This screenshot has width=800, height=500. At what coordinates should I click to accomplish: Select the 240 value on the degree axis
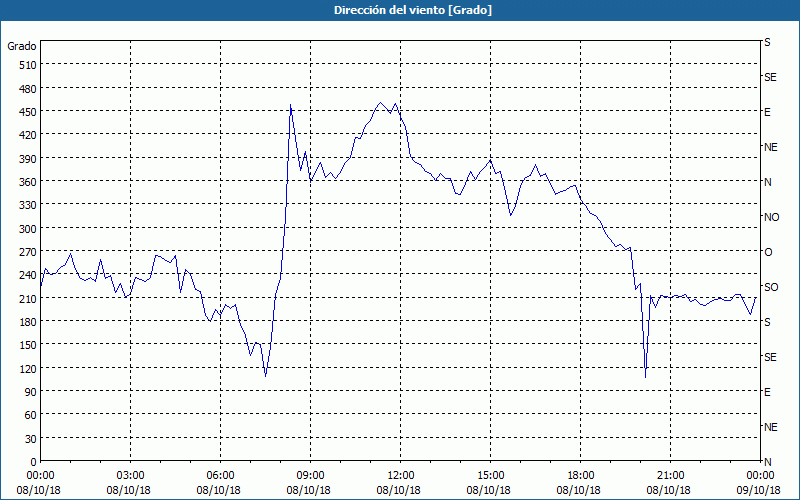tap(28, 276)
